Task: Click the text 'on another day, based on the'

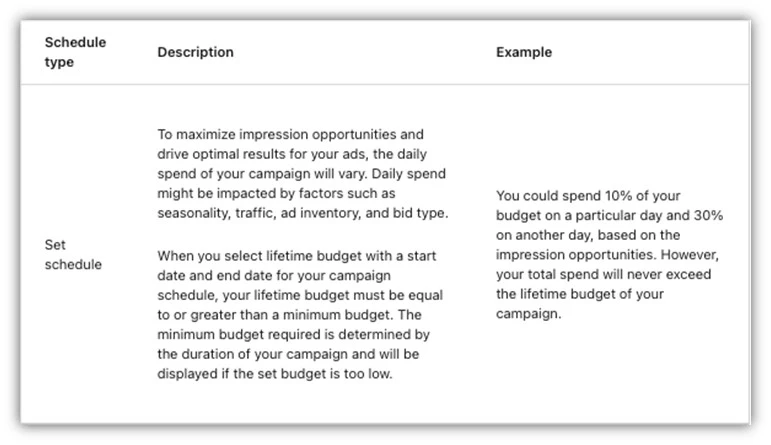Action: click(588, 235)
